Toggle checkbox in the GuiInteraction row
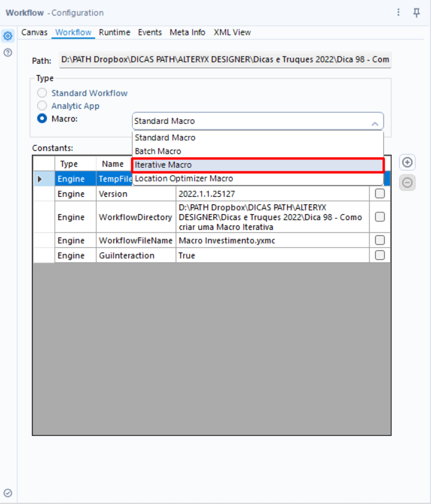The height and width of the screenshot is (504, 431). [380, 255]
